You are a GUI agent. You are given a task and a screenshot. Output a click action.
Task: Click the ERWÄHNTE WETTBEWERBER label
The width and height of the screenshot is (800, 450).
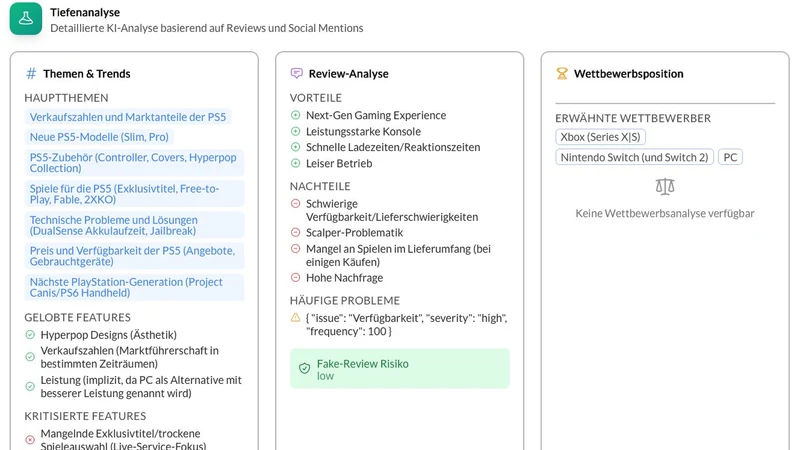click(633, 118)
